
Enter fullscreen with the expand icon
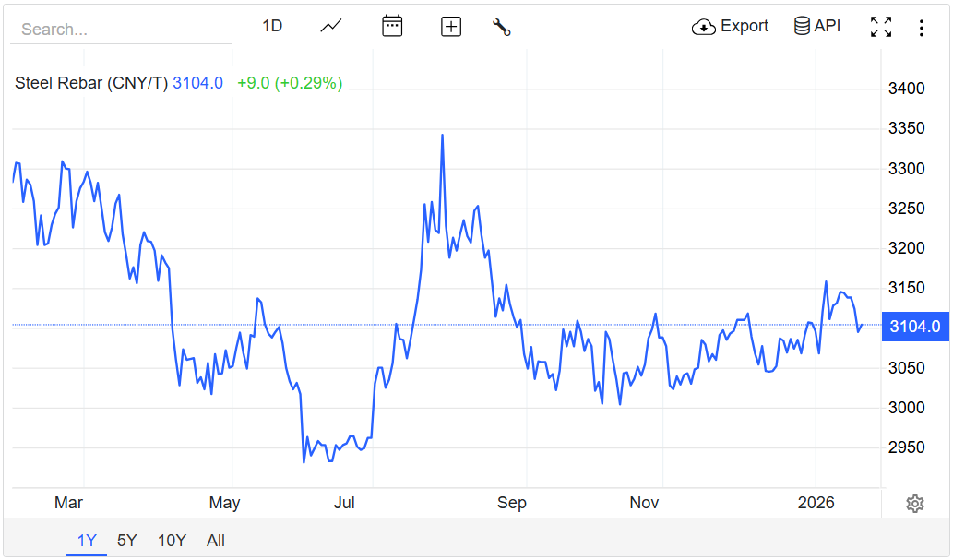tap(881, 27)
